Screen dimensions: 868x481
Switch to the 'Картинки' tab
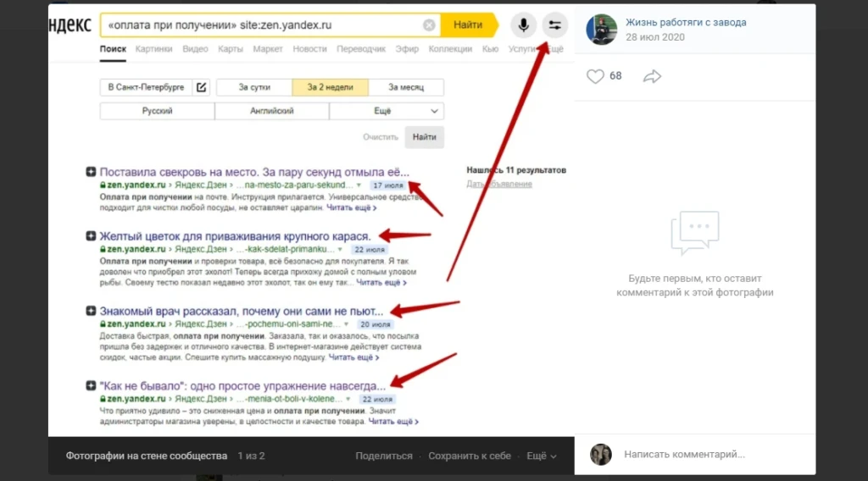tap(154, 49)
